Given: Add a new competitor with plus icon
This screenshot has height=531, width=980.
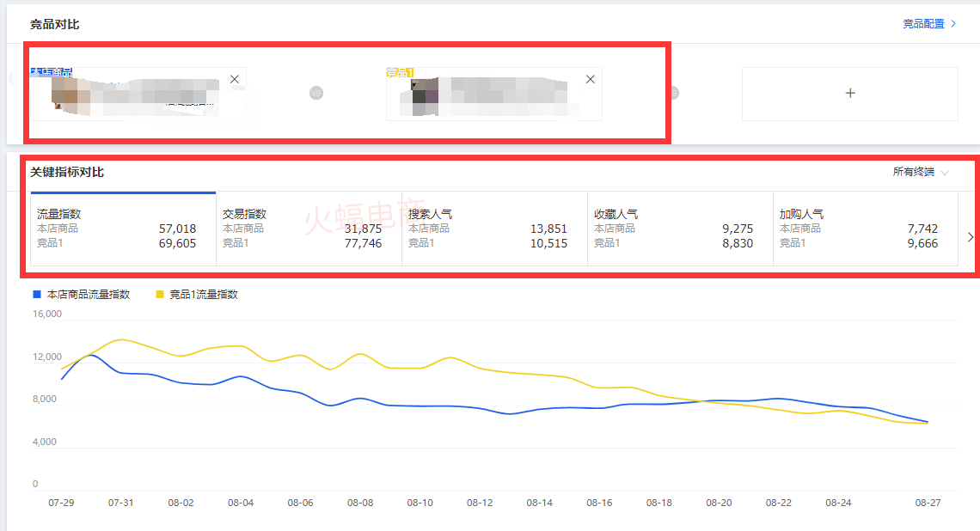Looking at the screenshot, I should coord(849,93).
